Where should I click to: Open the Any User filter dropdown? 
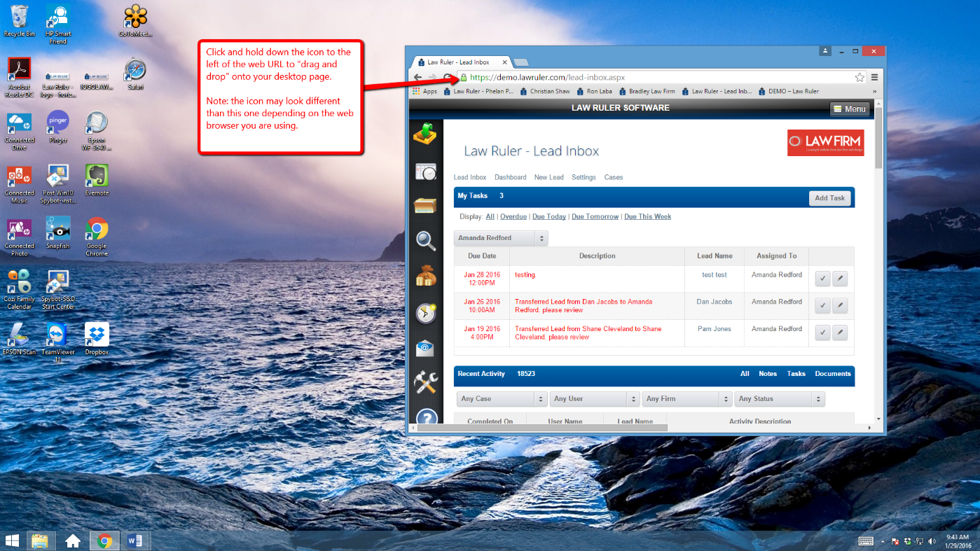click(x=595, y=399)
